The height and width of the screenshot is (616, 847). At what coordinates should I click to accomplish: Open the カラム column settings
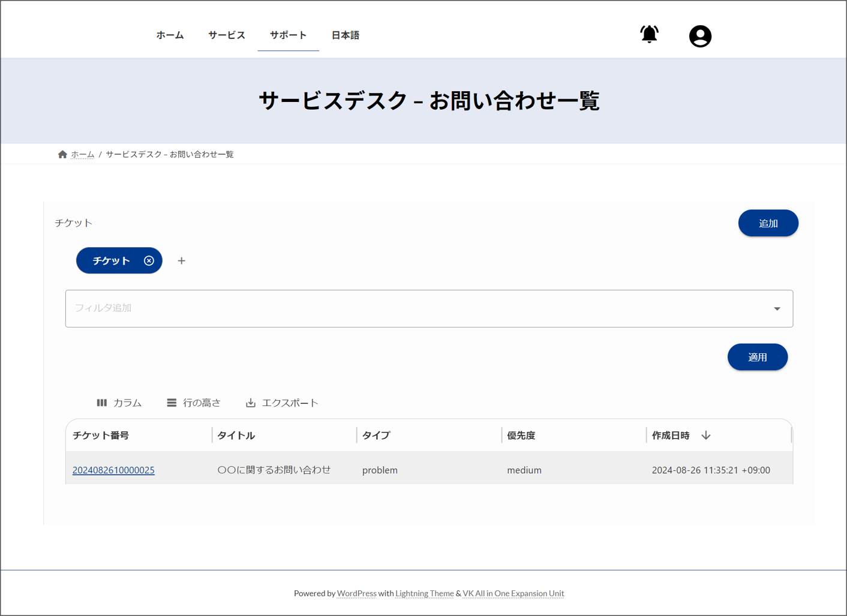click(x=119, y=403)
